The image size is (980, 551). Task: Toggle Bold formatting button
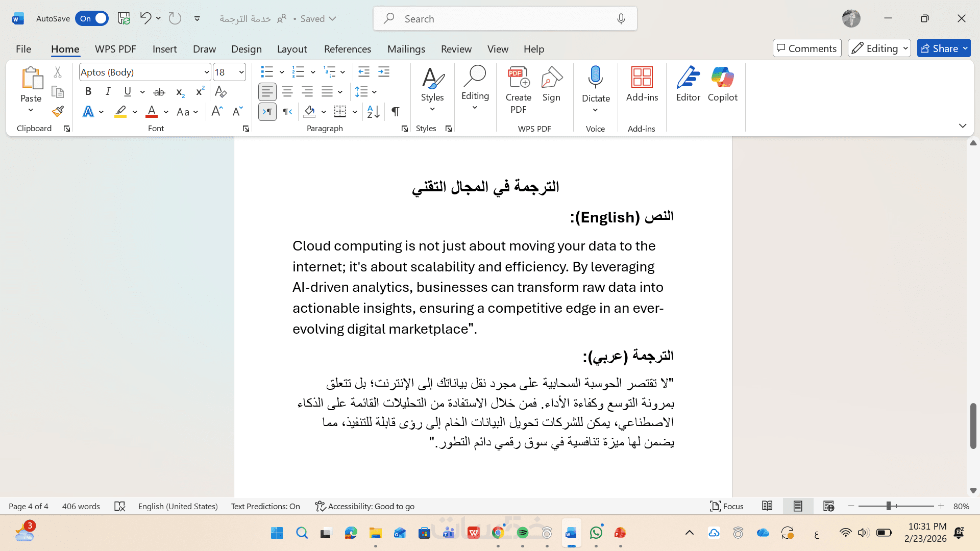click(x=88, y=92)
